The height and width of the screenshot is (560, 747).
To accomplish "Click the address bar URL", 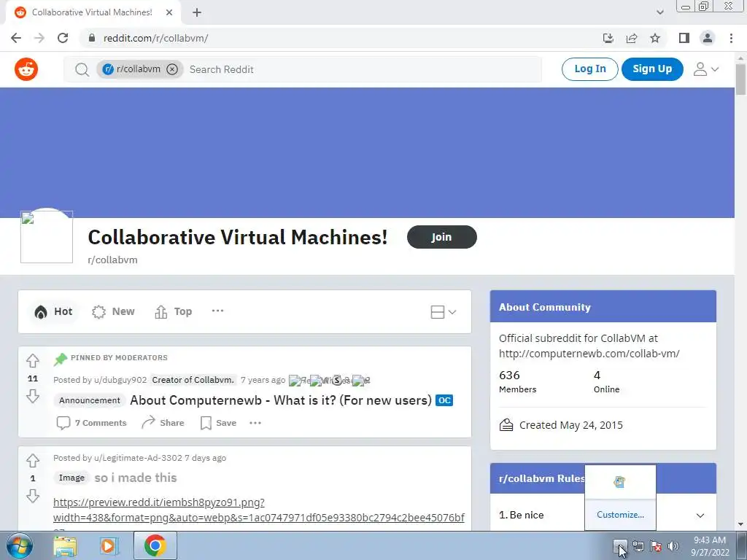I will 156,38.
